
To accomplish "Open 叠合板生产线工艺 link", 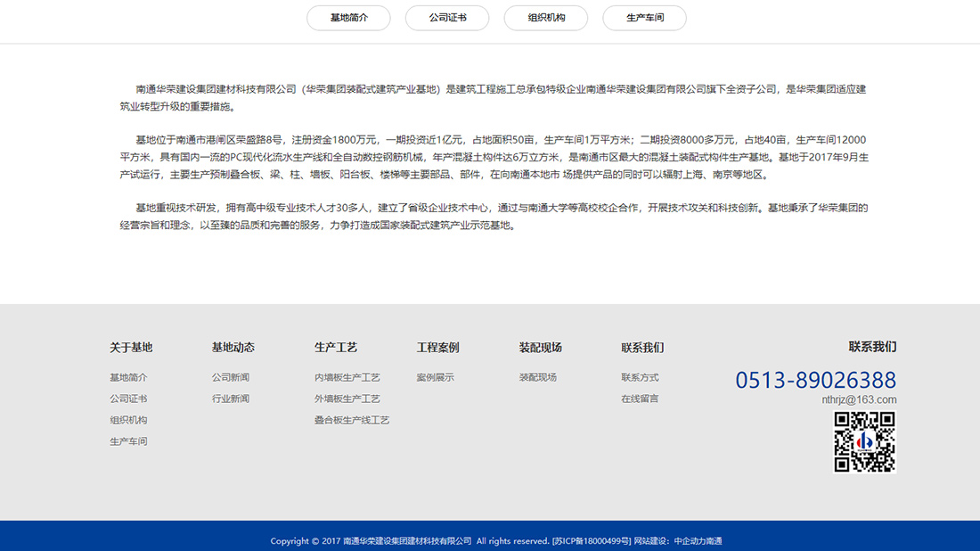I will pos(352,420).
